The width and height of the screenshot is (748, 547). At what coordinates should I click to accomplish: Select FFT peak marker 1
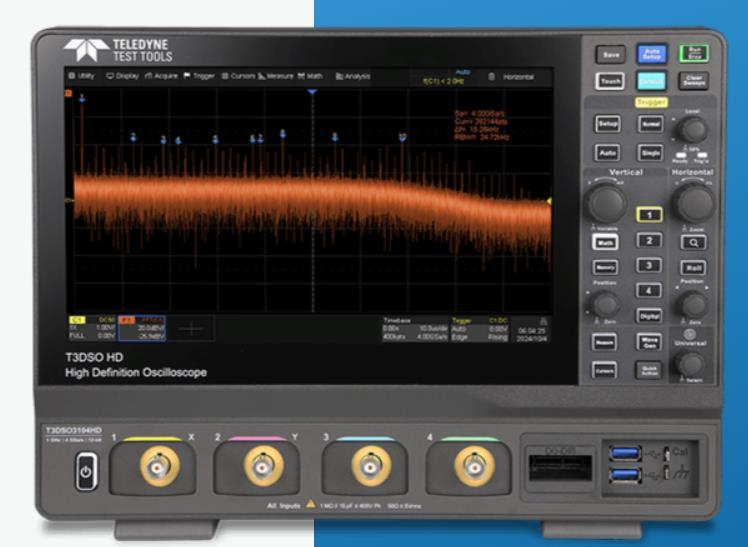[82, 98]
